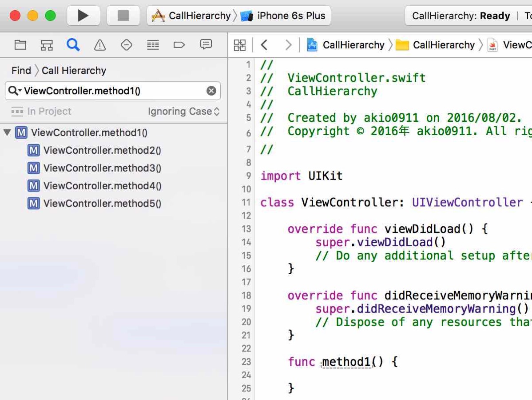Change the In Project search scope
This screenshot has width=532, height=400.
tap(41, 112)
